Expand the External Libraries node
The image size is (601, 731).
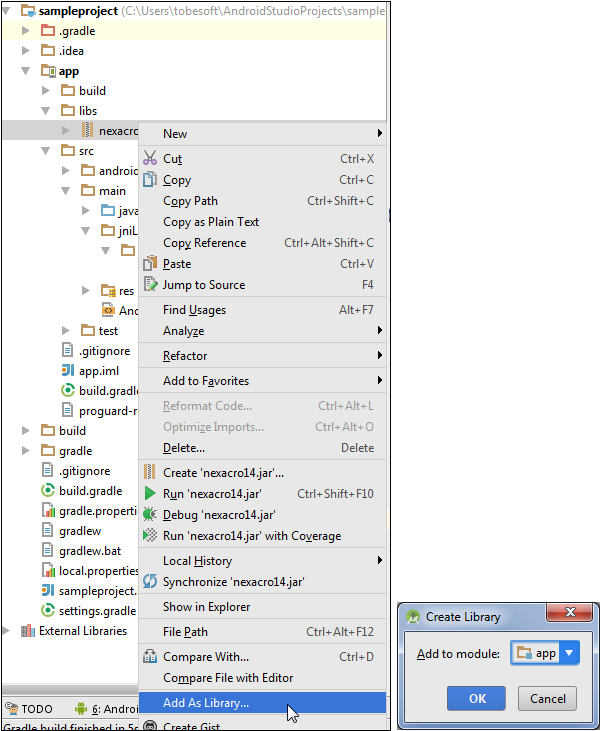click(x=6, y=631)
